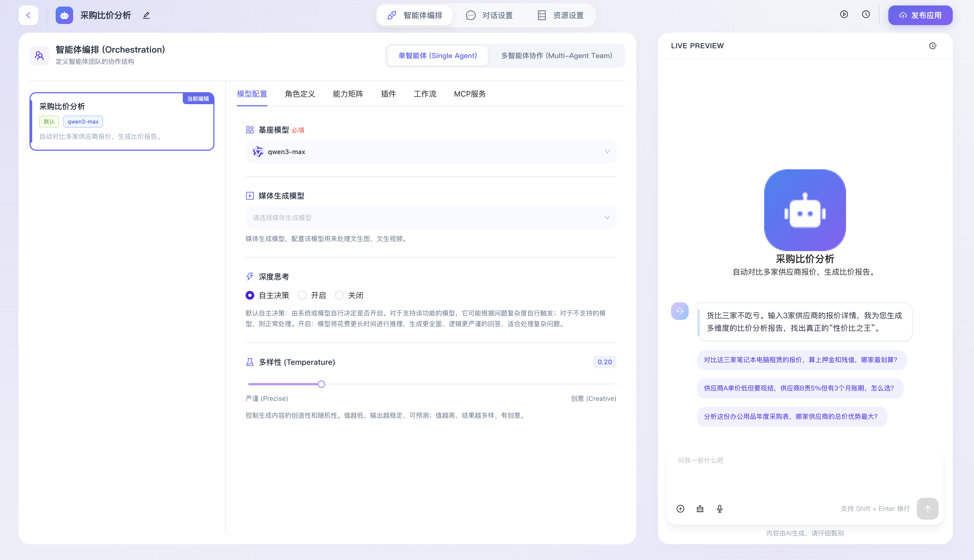Select 开启 radio for deep thinking
This screenshot has height=560, width=974.
point(303,295)
